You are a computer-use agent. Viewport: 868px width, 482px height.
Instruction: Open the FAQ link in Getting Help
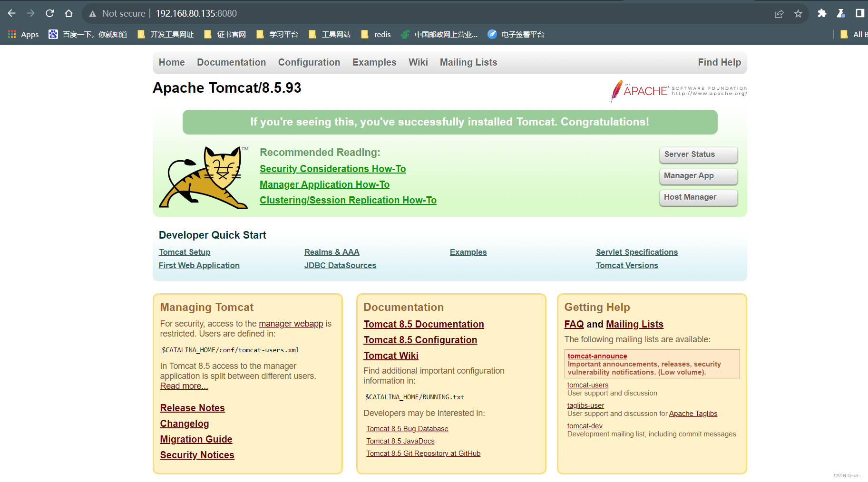[x=574, y=324]
